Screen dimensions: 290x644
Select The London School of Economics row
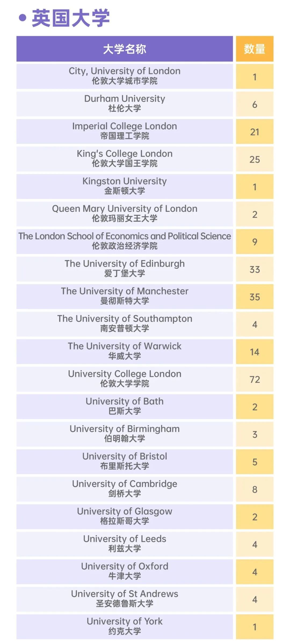coord(145,242)
